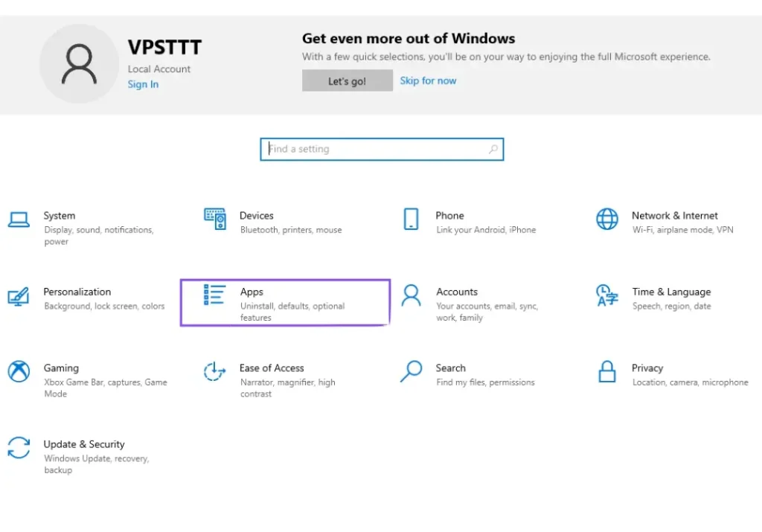This screenshot has height=532, width=762.
Task: Click 'Background, lock screen, colors' description
Action: (104, 306)
